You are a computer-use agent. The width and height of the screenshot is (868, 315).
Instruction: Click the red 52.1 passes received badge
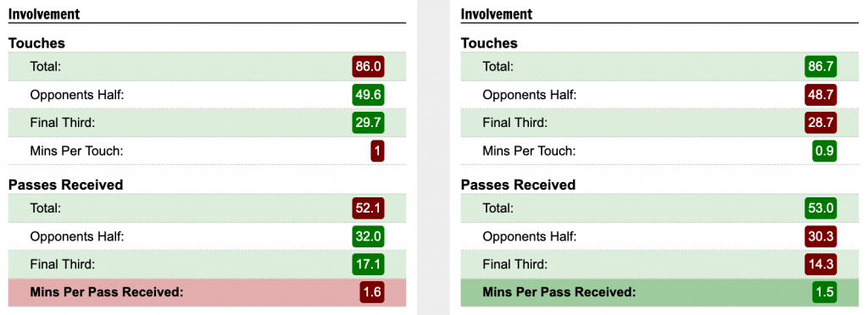tap(368, 208)
